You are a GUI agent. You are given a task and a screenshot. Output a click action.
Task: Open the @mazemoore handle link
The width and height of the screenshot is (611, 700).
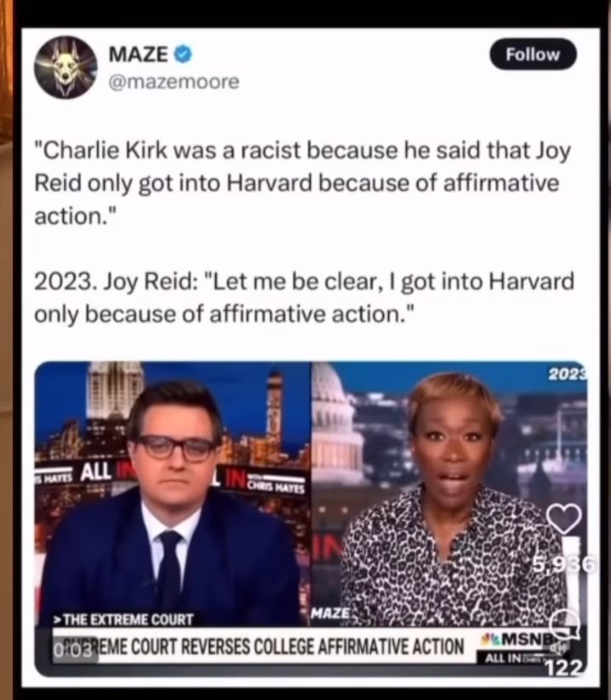pos(174,82)
